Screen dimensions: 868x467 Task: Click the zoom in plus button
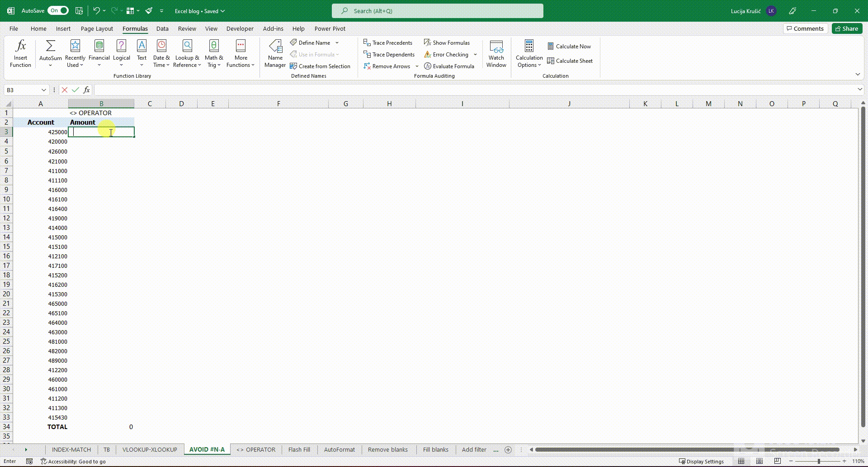[x=844, y=461]
